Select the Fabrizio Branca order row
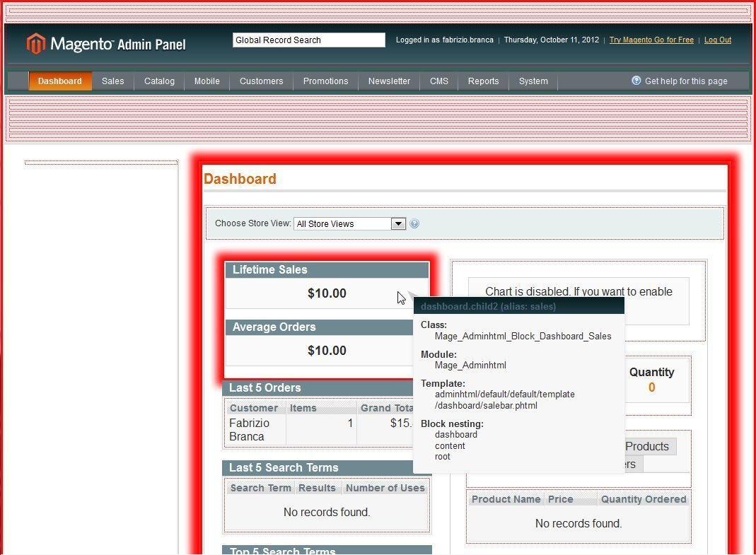Image resolution: width=756 pixels, height=555 pixels. pos(320,430)
